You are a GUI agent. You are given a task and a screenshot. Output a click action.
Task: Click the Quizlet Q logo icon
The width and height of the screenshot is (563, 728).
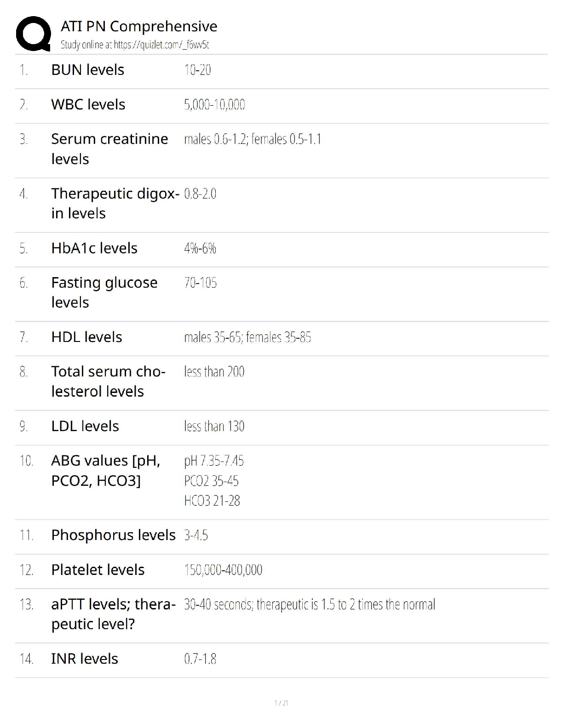[33, 33]
